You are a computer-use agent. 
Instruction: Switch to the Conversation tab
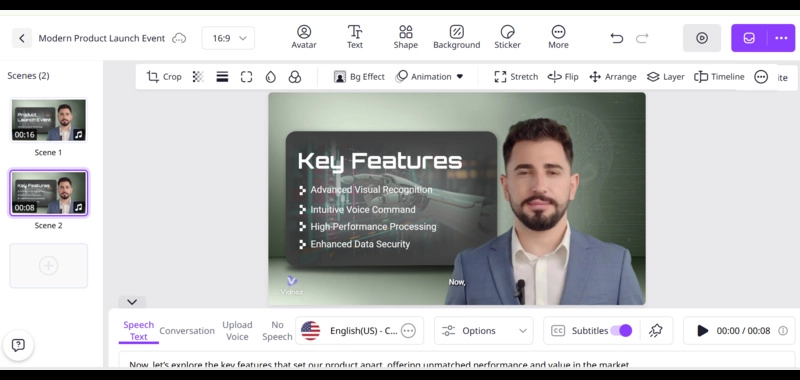[x=187, y=331]
